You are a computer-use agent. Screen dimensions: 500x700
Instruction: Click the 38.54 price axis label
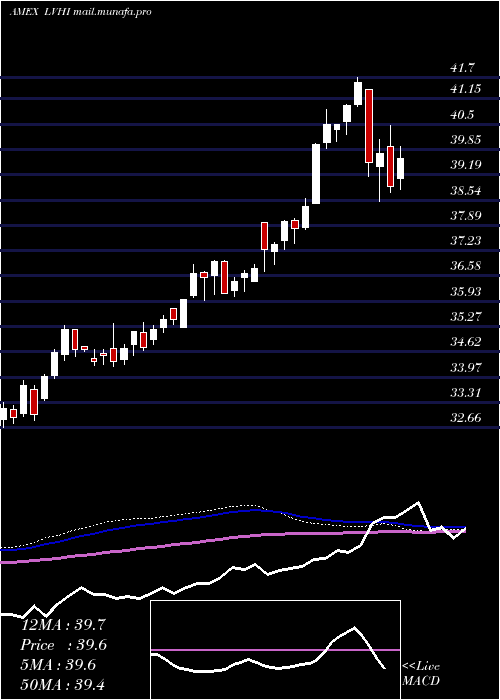pos(466,191)
